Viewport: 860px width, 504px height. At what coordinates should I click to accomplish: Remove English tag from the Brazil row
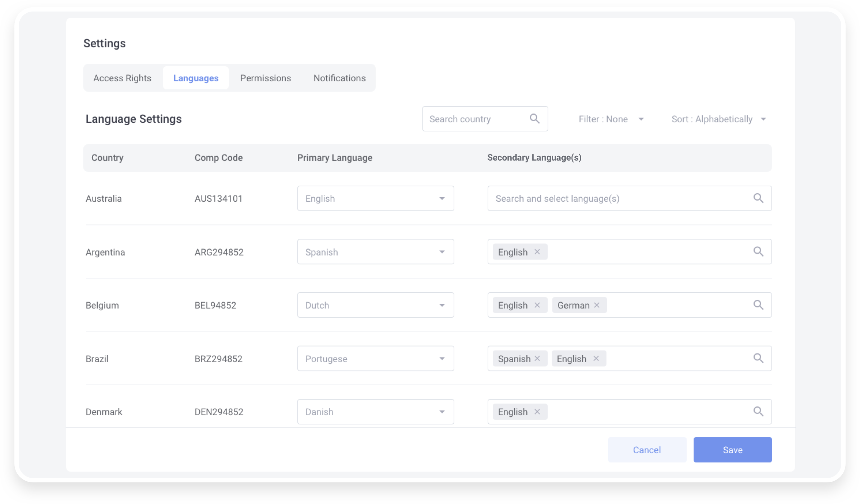(596, 359)
